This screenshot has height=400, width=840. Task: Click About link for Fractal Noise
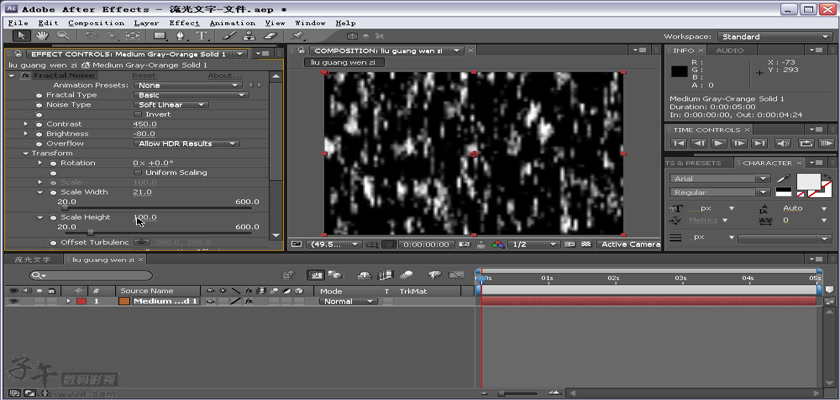224,76
